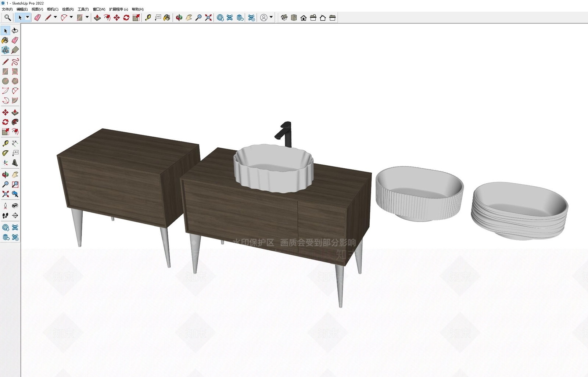Image resolution: width=588 pixels, height=377 pixels.
Task: Open the user account icon
Action: click(x=264, y=18)
